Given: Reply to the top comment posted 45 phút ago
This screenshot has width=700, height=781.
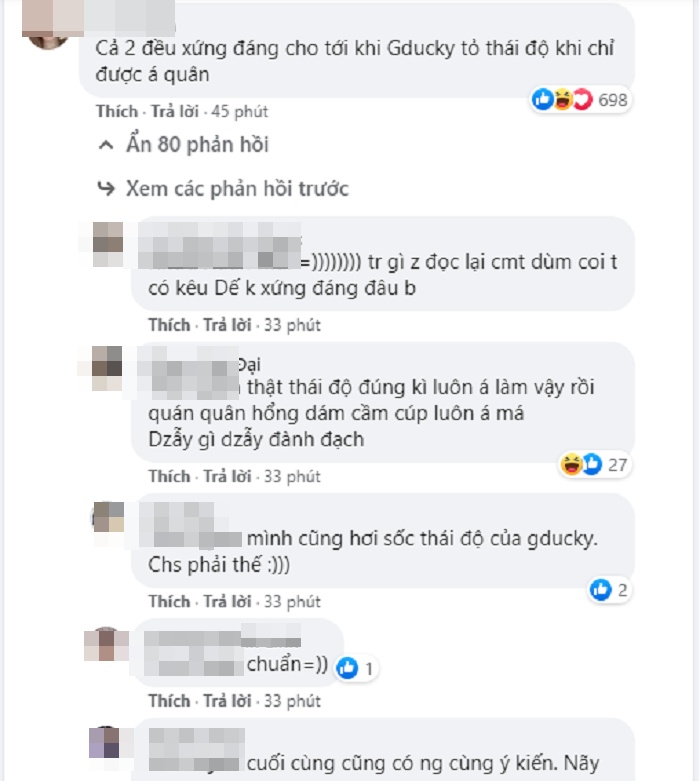Looking at the screenshot, I should click(175, 111).
